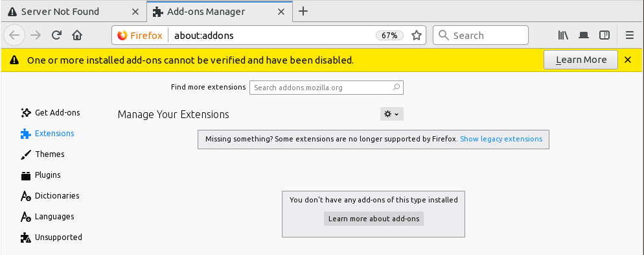Toggle the sidebar view icon

[604, 36]
